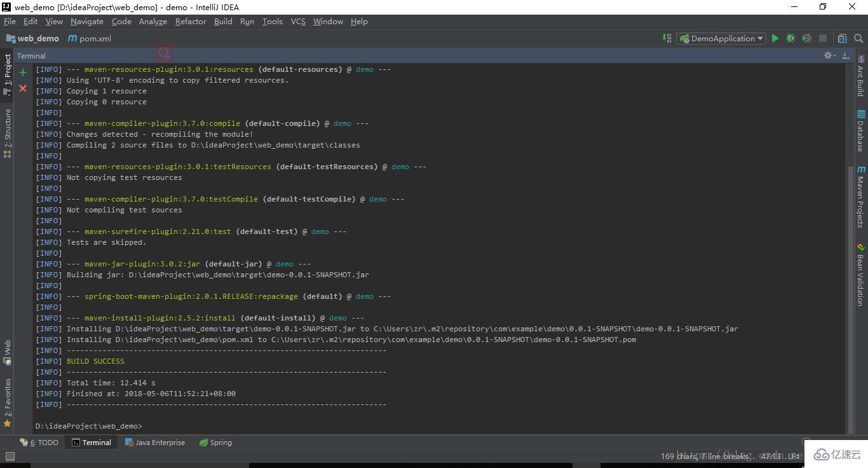Click the 'Using UTF-8 encoding' output line
This screenshot has height=468, width=868.
point(162,80)
